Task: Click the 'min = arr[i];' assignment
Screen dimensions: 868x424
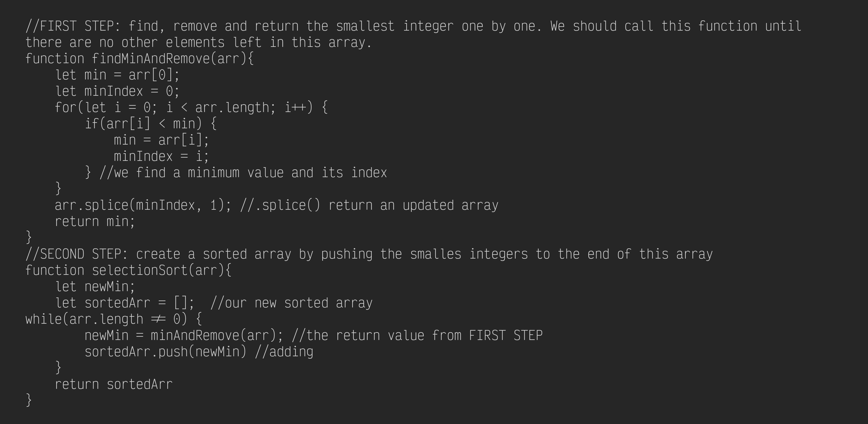Action: (x=161, y=140)
